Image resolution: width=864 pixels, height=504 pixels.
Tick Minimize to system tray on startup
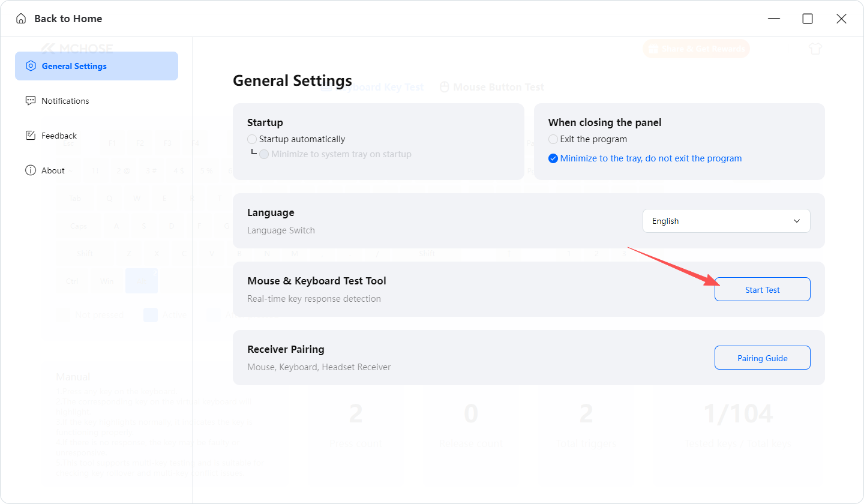pos(264,154)
